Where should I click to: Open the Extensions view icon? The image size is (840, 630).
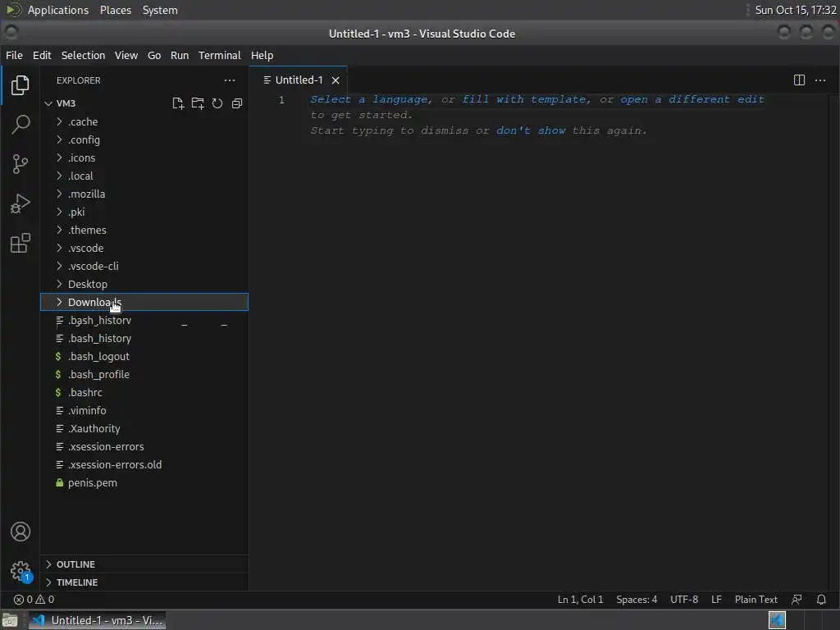click(x=21, y=243)
